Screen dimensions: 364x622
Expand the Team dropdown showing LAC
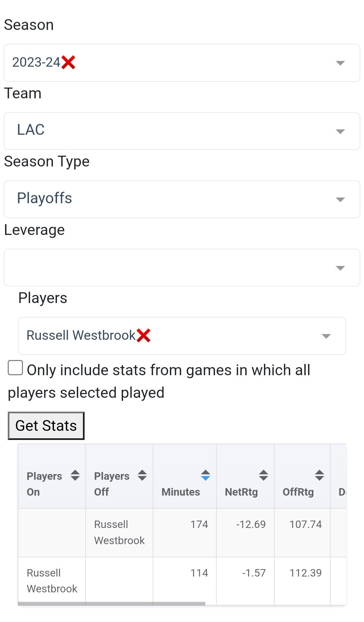coord(340,131)
